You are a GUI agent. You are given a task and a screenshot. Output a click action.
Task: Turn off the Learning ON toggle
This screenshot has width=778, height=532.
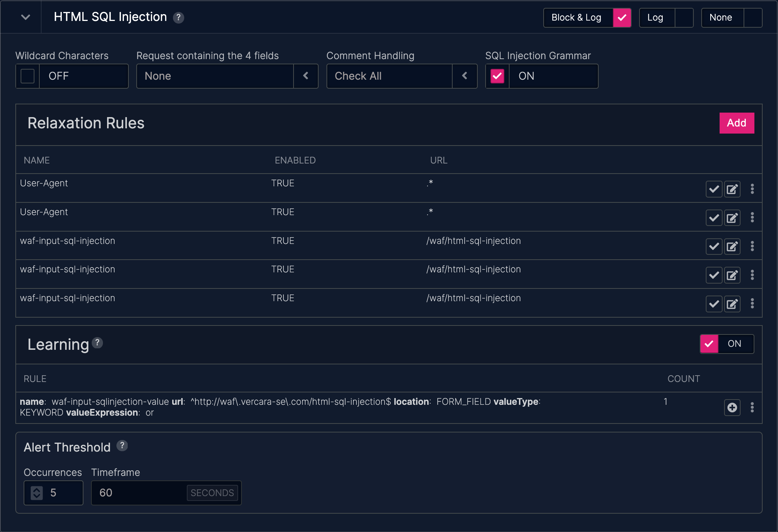709,344
